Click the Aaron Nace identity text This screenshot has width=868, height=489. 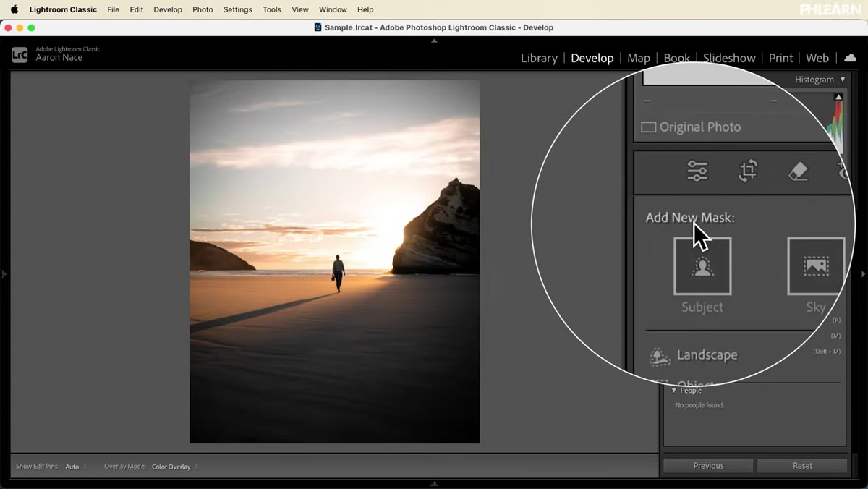pyautogui.click(x=59, y=58)
